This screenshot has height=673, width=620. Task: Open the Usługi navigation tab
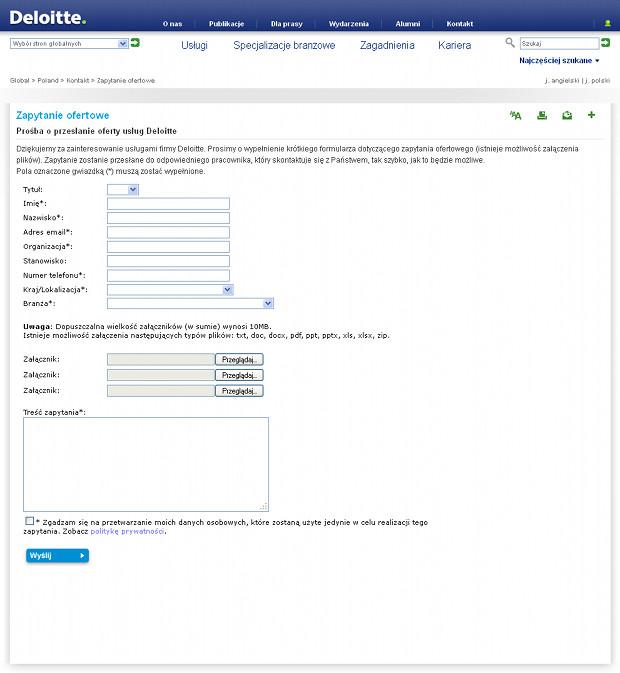[194, 45]
